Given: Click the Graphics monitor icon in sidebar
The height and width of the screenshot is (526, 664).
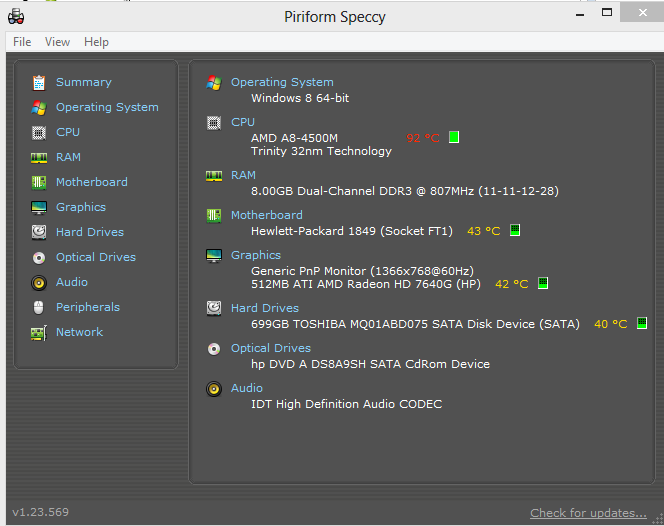Looking at the screenshot, I should coord(39,208).
